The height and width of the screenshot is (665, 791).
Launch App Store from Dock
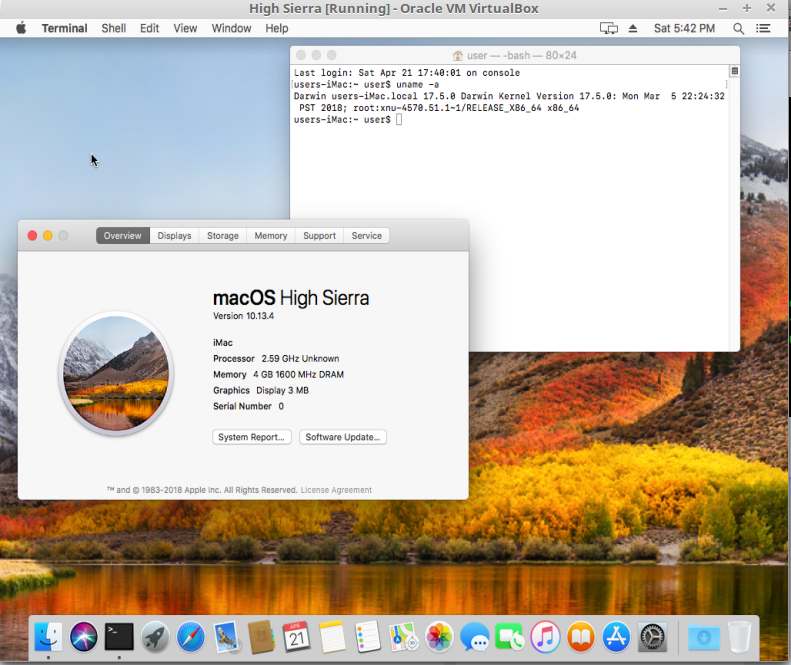tap(616, 637)
